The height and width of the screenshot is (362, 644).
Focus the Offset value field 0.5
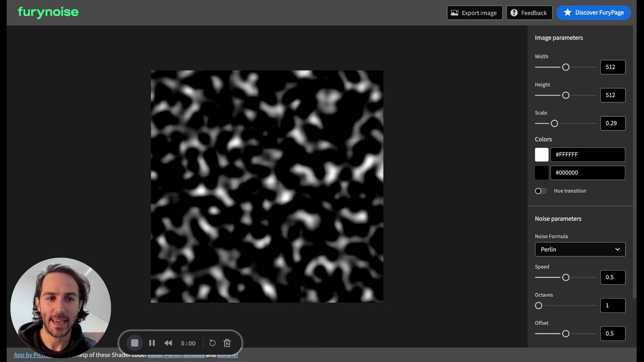[613, 333]
